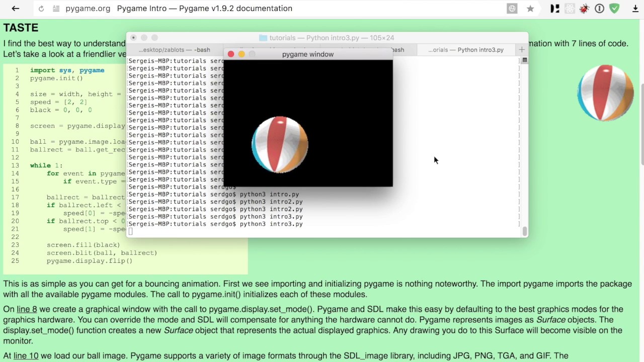The image size is (644, 362).
Task: Follow the 'line 8' link
Action: (27, 309)
